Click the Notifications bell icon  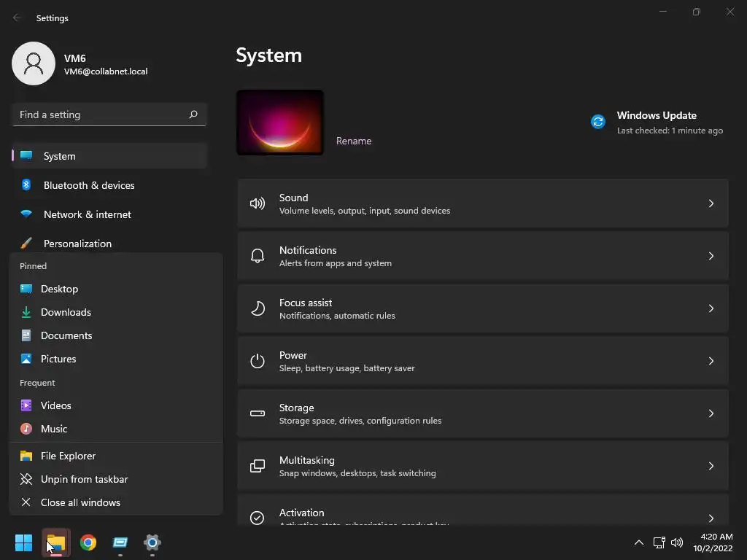coord(258,256)
